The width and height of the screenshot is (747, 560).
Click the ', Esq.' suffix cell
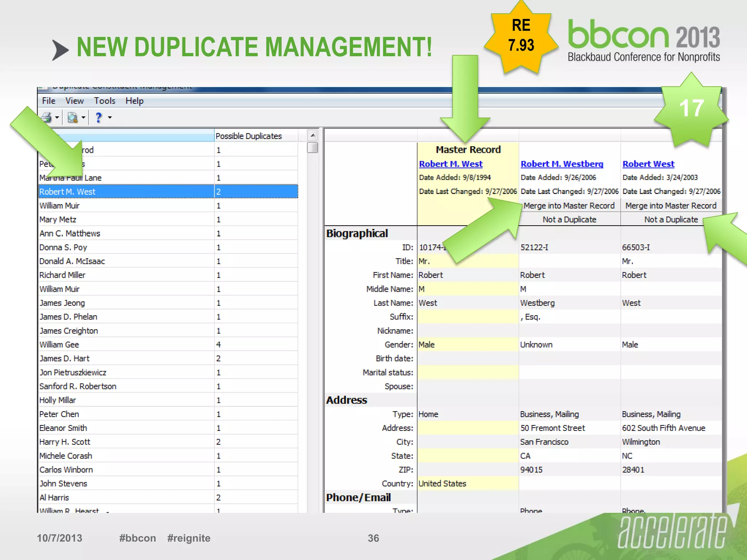[569, 317]
